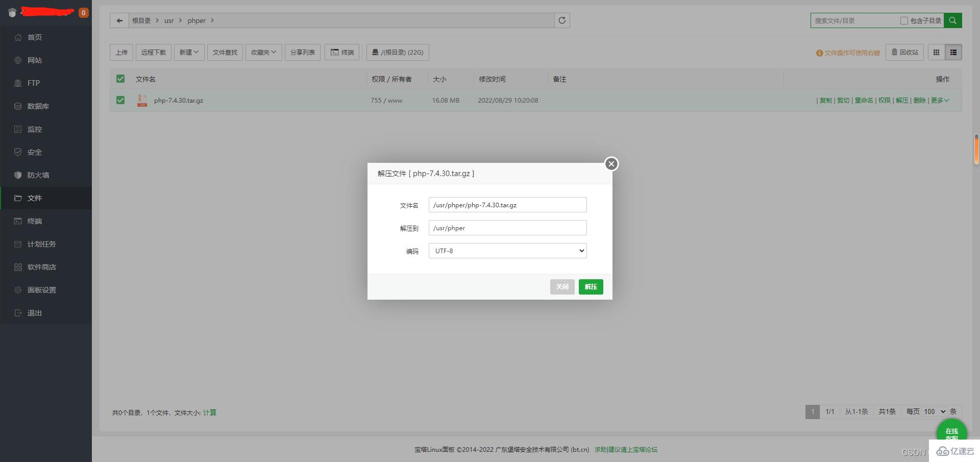Click the 大小 column header
980x462 pixels.
tap(439, 79)
